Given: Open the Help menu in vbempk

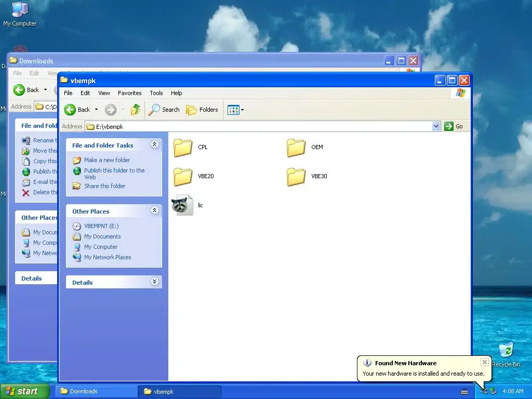Looking at the screenshot, I should (177, 93).
